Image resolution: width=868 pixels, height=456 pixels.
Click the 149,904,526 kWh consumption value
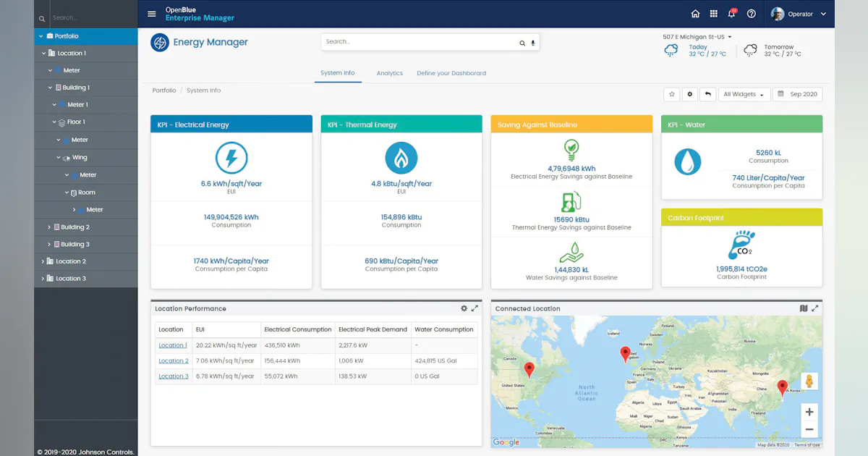(x=231, y=216)
